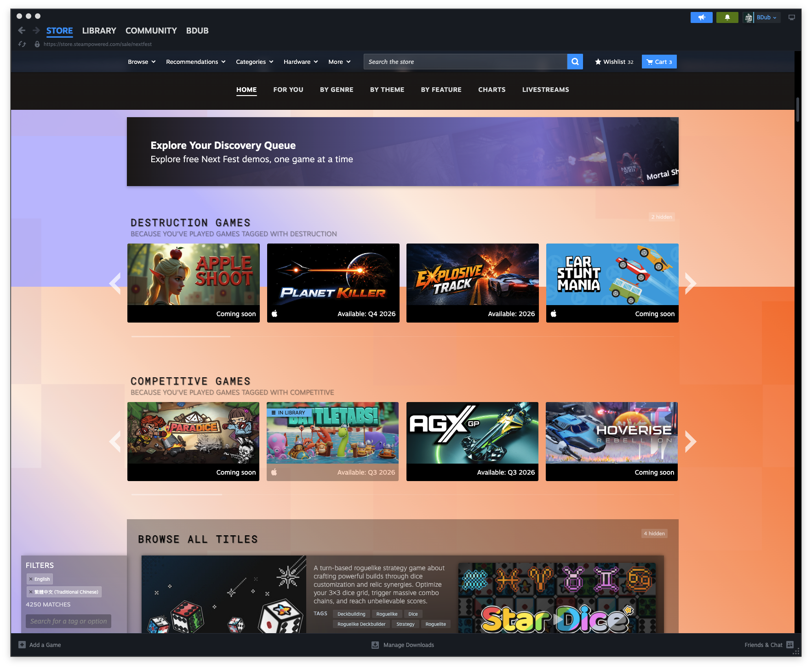Show previous Competitive Games carousel items
This screenshot has height=669, width=812.
tap(115, 442)
